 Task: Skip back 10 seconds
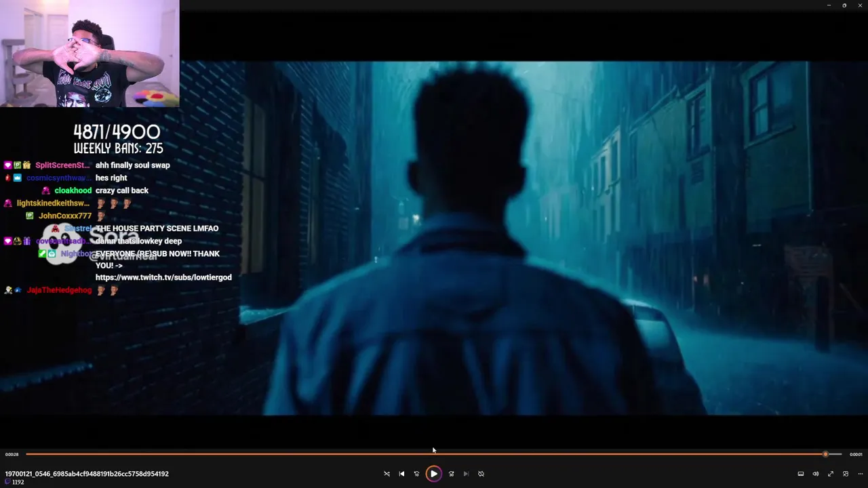click(x=416, y=474)
